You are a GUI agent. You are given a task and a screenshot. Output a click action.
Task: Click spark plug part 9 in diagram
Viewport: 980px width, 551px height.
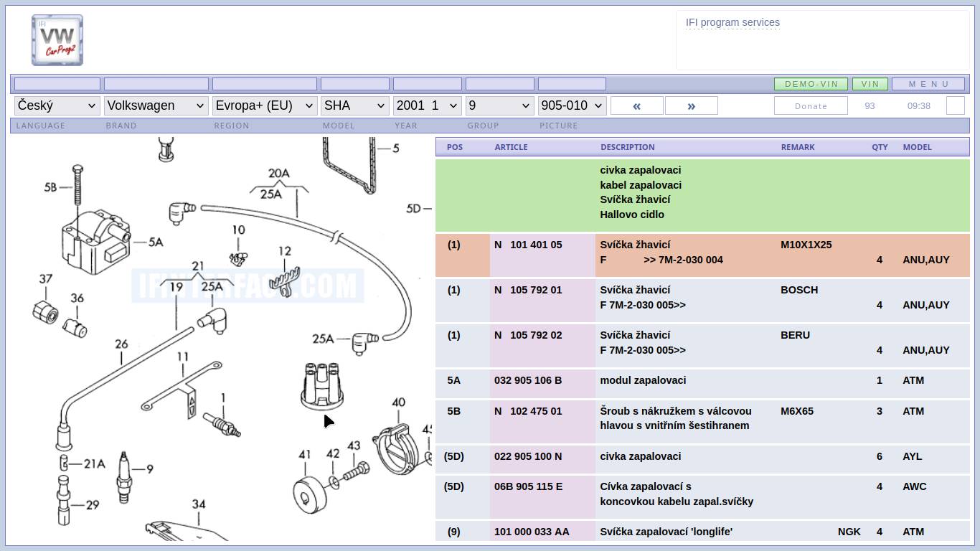click(123, 478)
